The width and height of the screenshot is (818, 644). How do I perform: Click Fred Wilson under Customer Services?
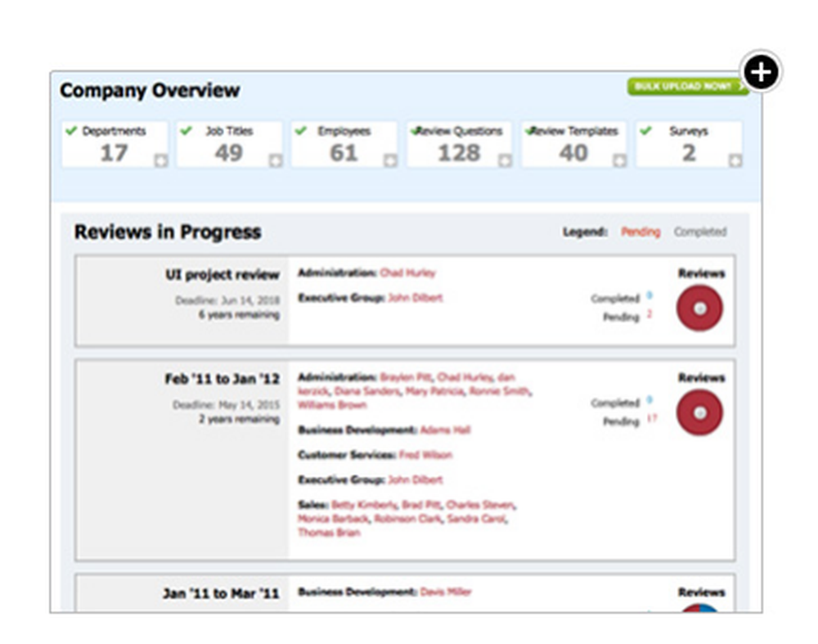click(425, 455)
